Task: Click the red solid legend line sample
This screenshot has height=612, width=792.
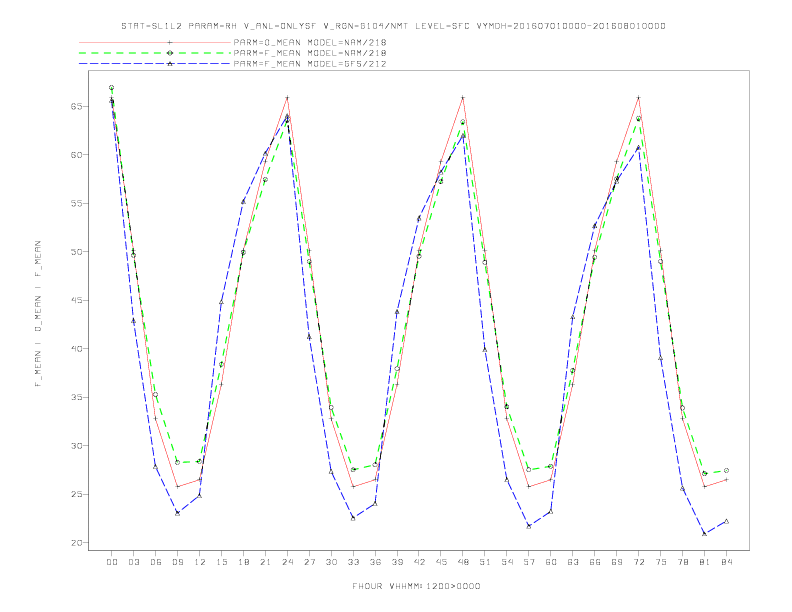Action: 155,42
